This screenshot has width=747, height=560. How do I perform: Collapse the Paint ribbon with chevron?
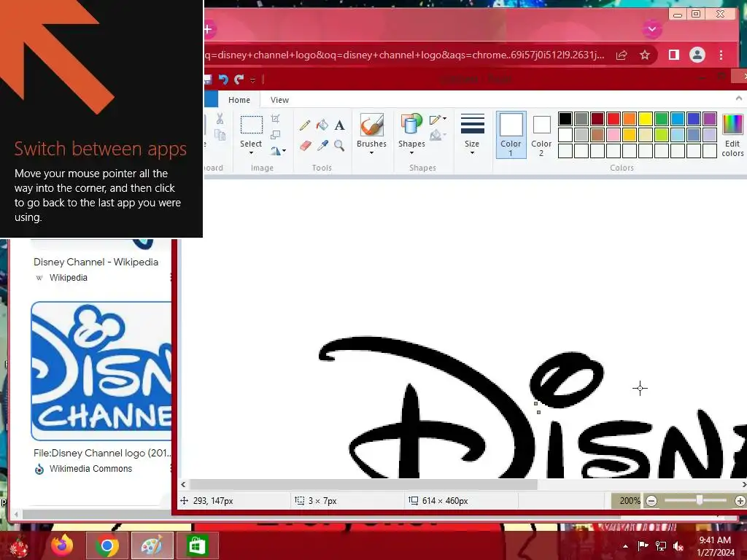point(739,98)
